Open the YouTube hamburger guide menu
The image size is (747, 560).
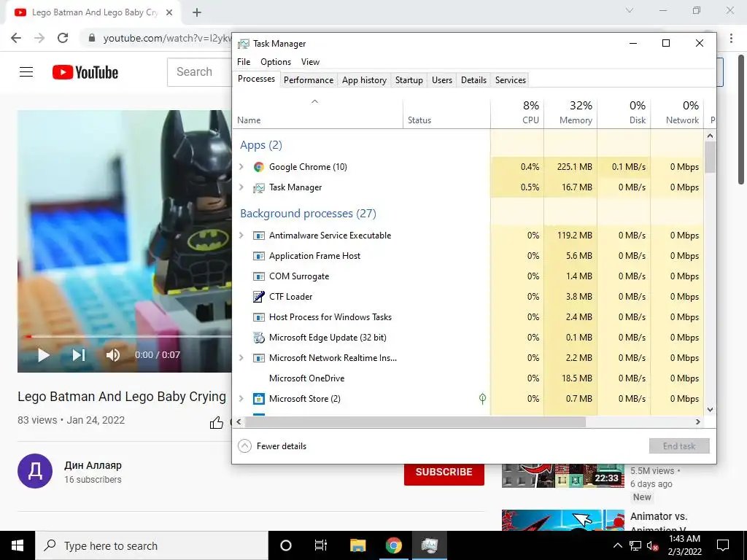point(26,72)
